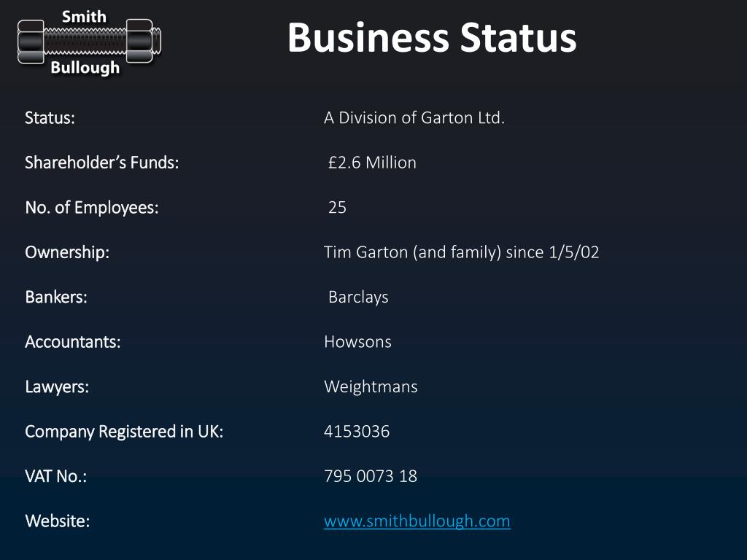Click the Smith Bullough bolt logo
This screenshot has width=747, height=560.
[x=89, y=42]
